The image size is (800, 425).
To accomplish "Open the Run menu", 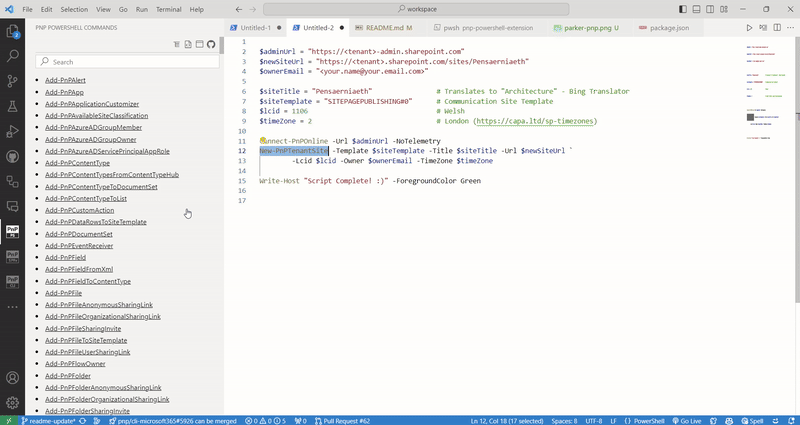I will (x=142, y=9).
